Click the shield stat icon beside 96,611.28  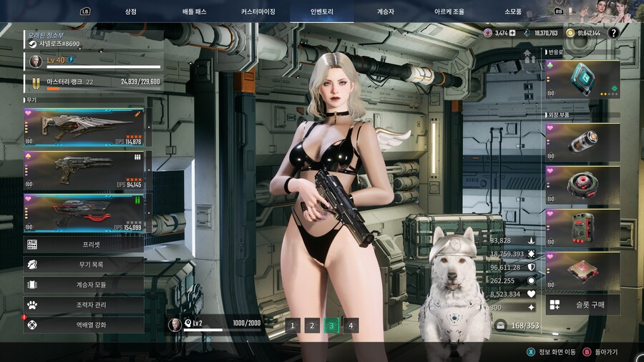(x=531, y=267)
